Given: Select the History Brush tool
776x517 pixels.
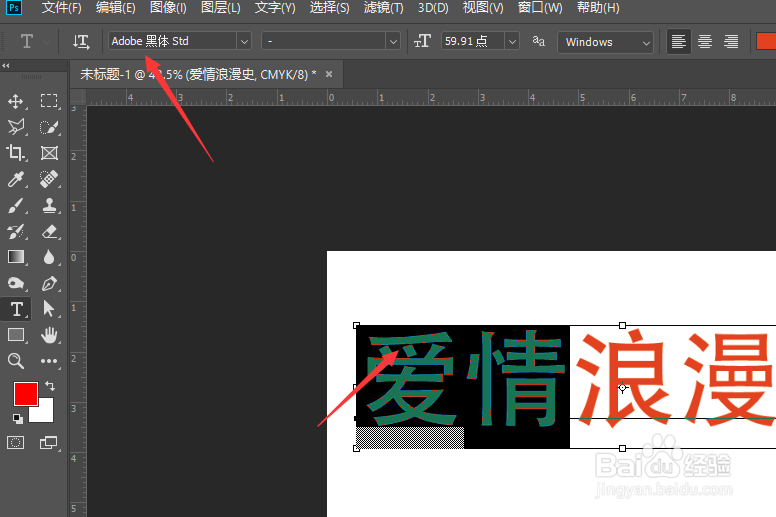Looking at the screenshot, I should (16, 231).
